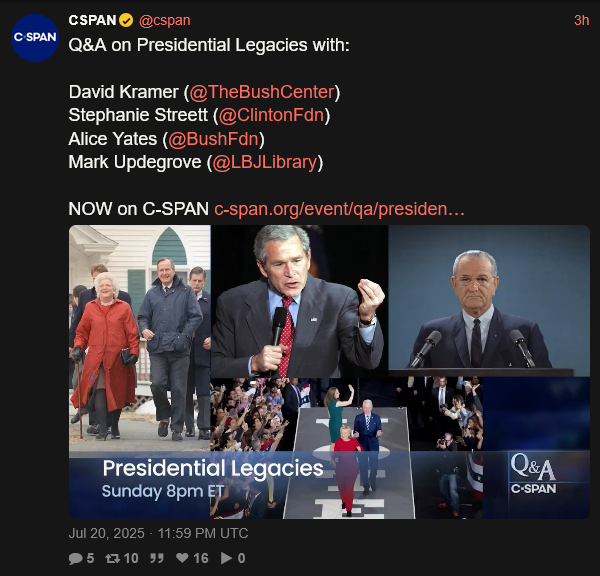Click the Jul 20, 2025 timestamp

point(158,533)
